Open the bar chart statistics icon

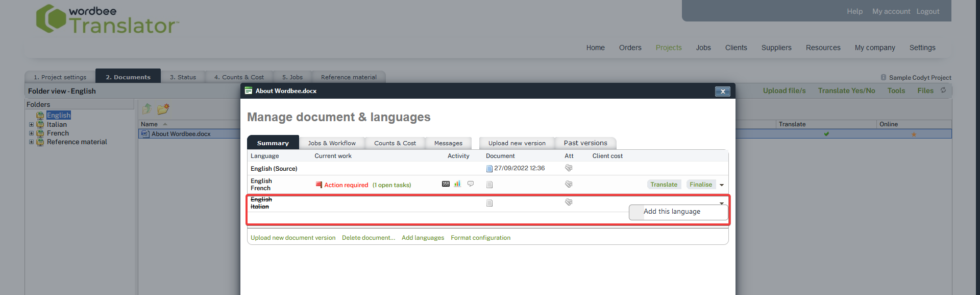457,184
